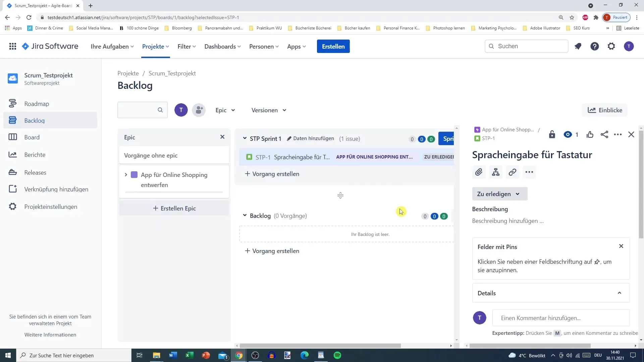
Task: Click the pencil Daten hinzufügen icon
Action: [x=289, y=138]
